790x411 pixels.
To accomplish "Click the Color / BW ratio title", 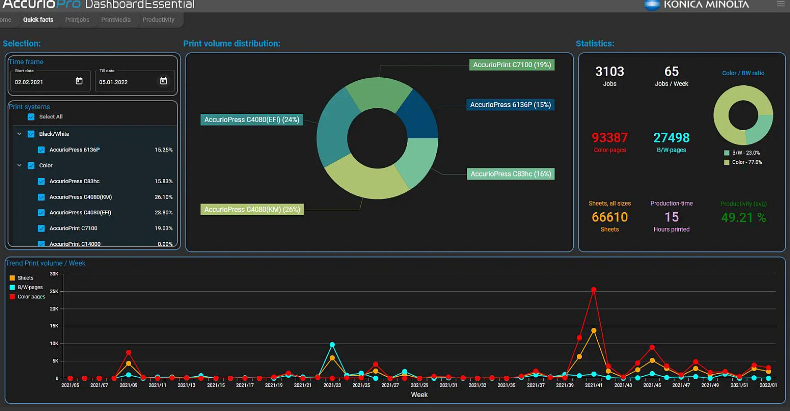I will (743, 73).
